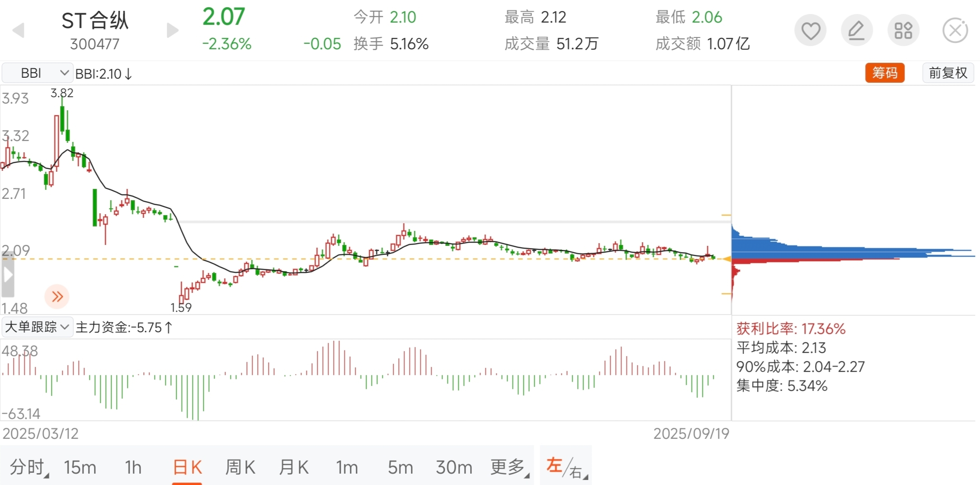Image resolution: width=980 pixels, height=485 pixels.
Task: Click the orange expand arrows in chart
Action: pos(57,296)
